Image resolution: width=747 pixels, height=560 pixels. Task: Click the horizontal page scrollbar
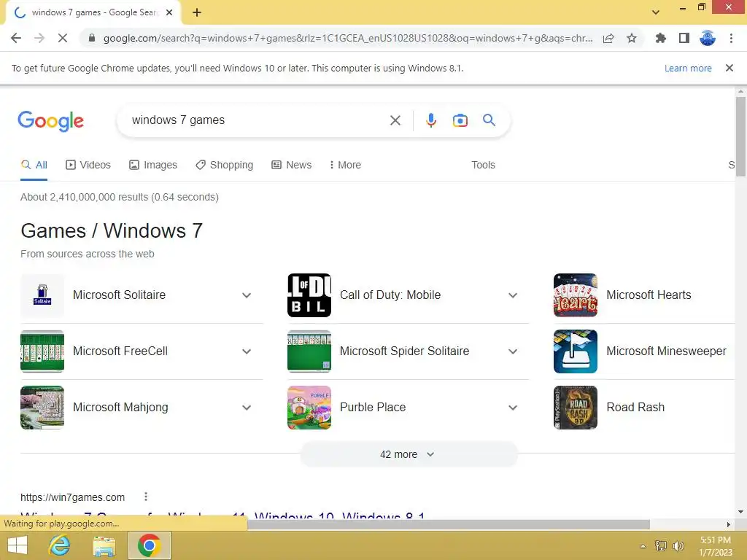(x=448, y=524)
